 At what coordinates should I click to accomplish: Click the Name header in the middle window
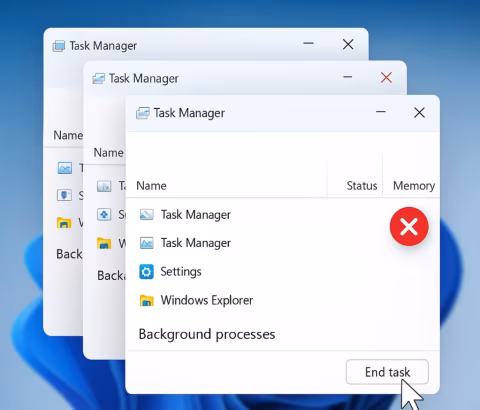point(108,153)
